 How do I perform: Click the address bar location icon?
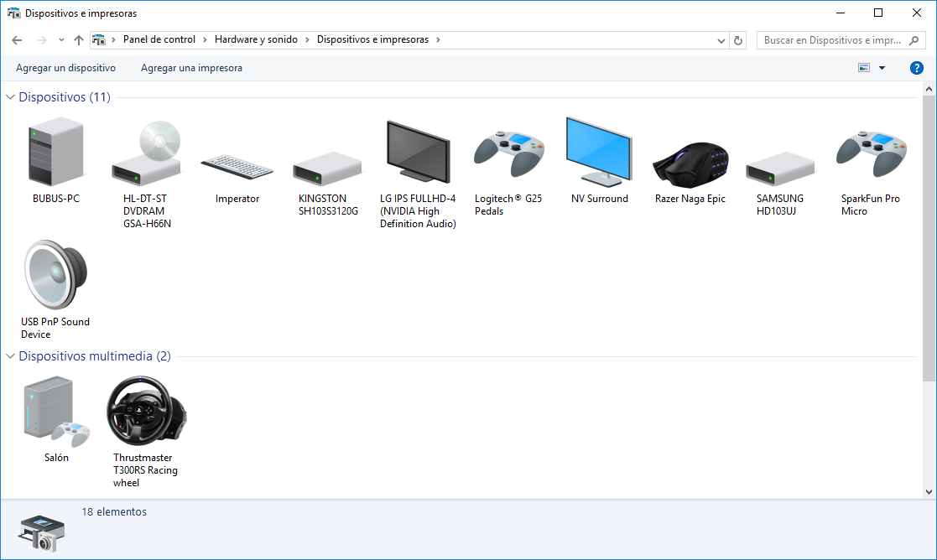99,40
